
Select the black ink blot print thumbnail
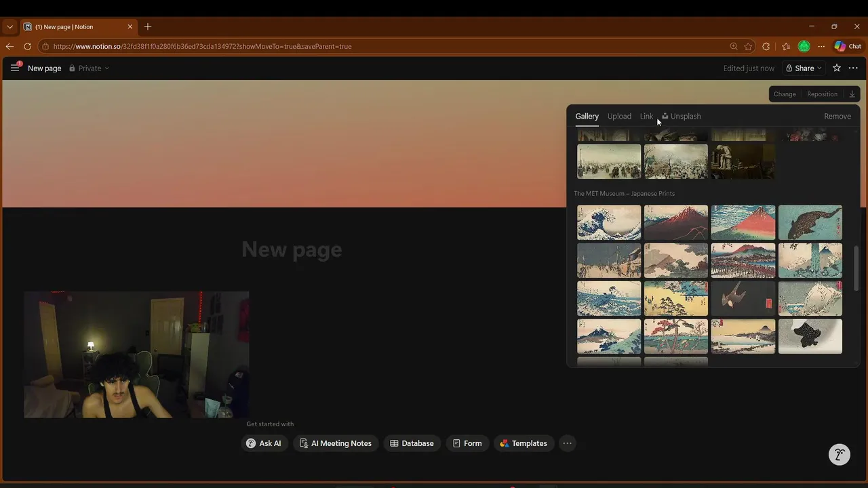pyautogui.click(x=810, y=336)
